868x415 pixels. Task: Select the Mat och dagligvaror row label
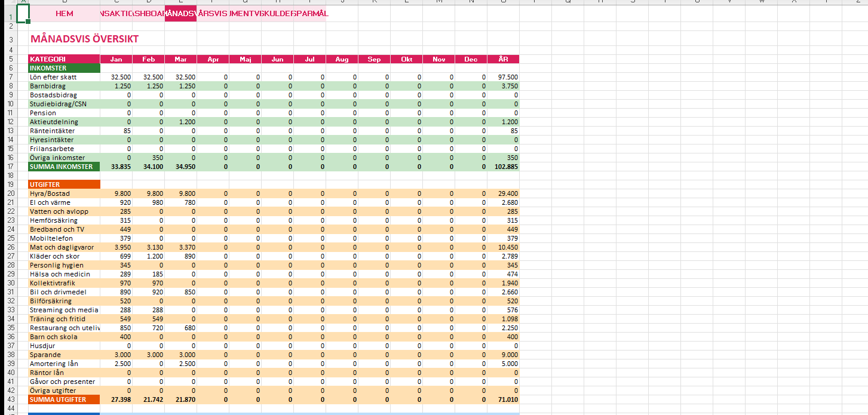pos(64,247)
